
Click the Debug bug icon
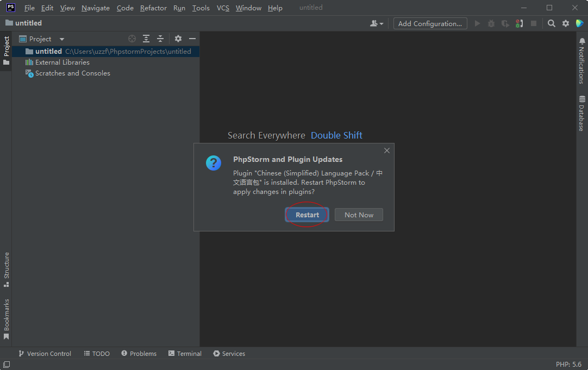(491, 23)
